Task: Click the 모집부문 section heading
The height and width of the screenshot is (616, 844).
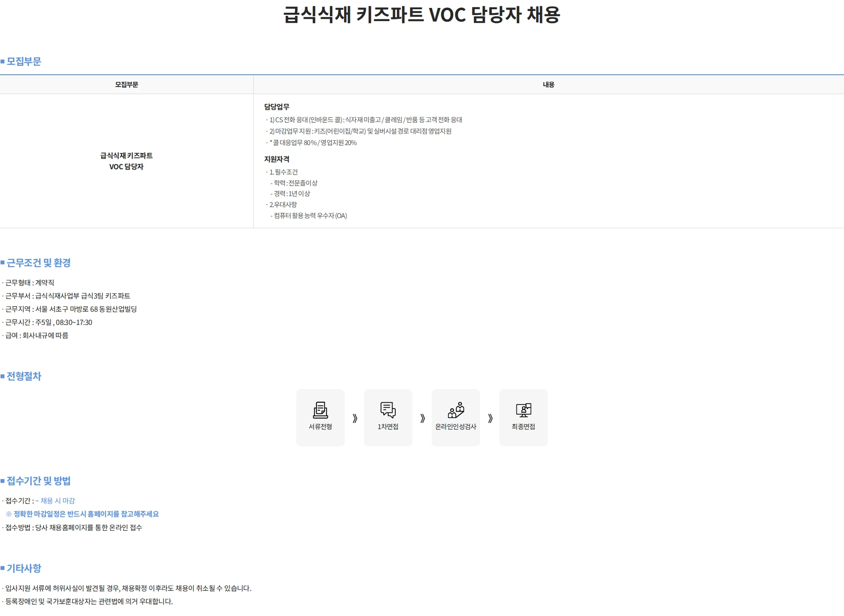Action: point(24,62)
